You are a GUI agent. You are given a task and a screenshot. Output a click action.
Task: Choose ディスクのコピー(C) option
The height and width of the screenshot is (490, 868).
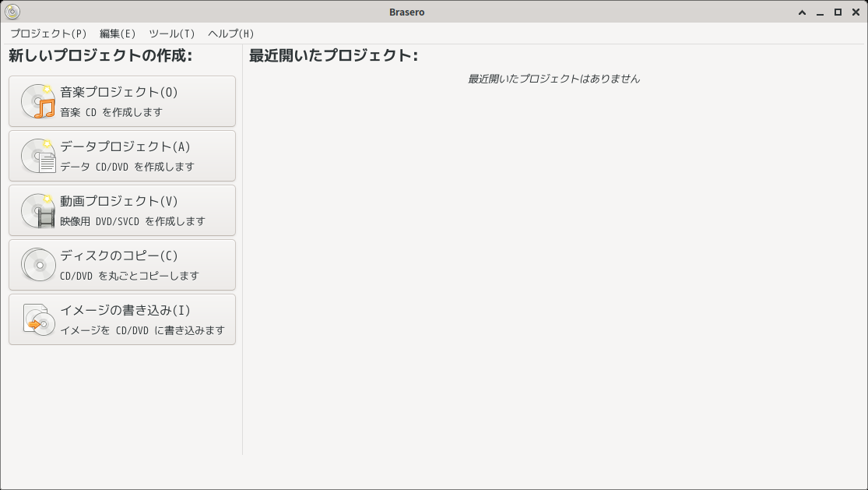coord(122,265)
